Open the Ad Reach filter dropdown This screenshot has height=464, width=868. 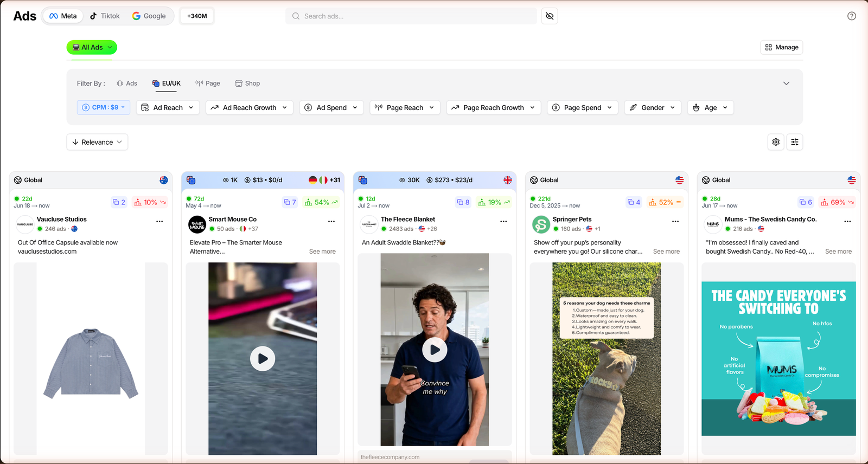point(168,107)
